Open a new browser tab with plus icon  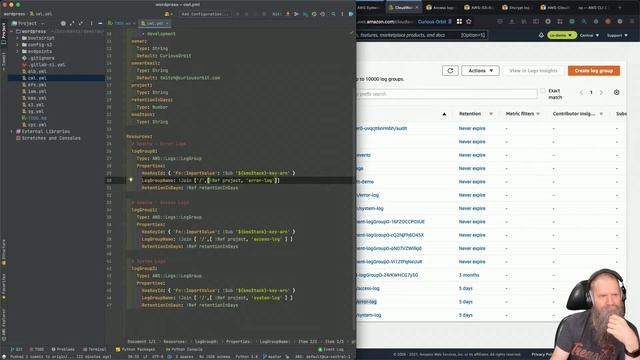620,7
